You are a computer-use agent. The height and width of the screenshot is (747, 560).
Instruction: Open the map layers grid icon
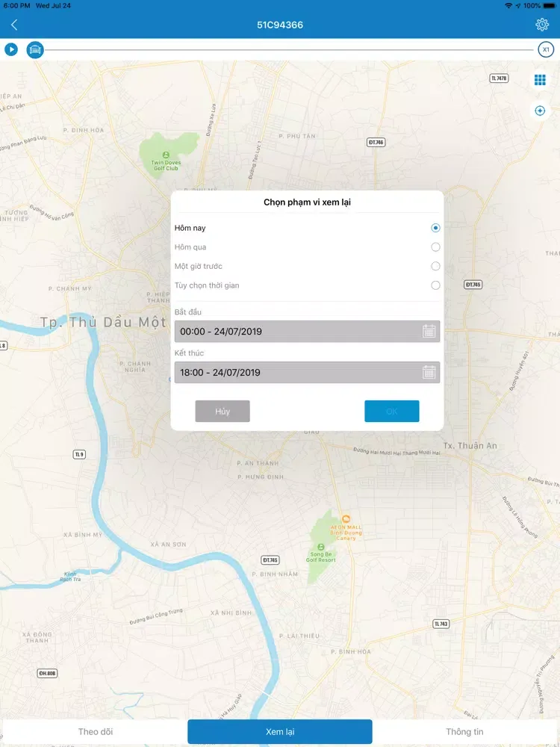tap(540, 80)
